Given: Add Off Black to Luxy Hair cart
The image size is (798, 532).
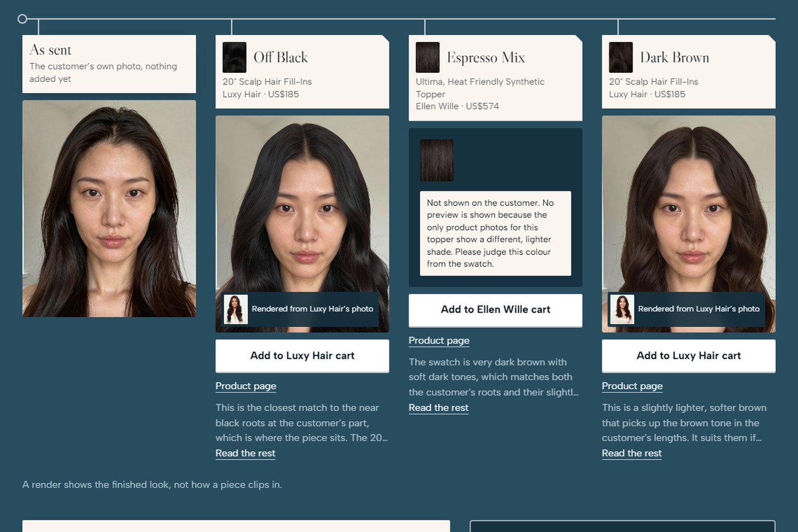Looking at the screenshot, I should pos(302,356).
